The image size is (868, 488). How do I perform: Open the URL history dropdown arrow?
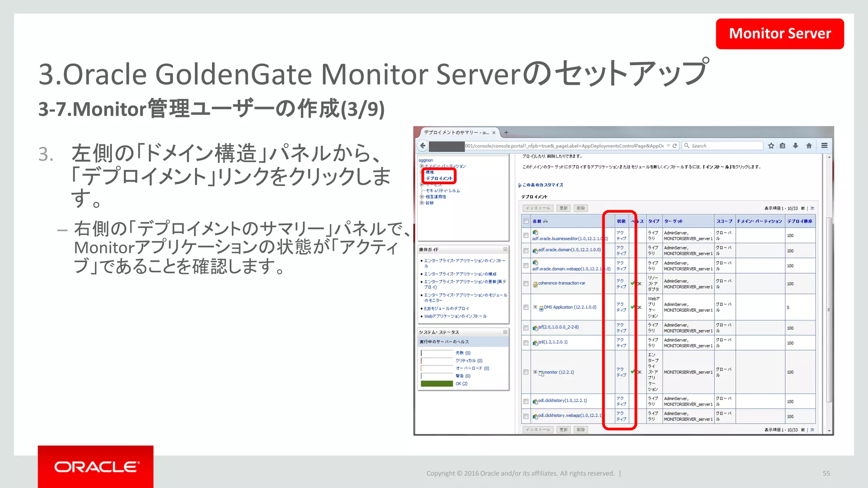668,146
